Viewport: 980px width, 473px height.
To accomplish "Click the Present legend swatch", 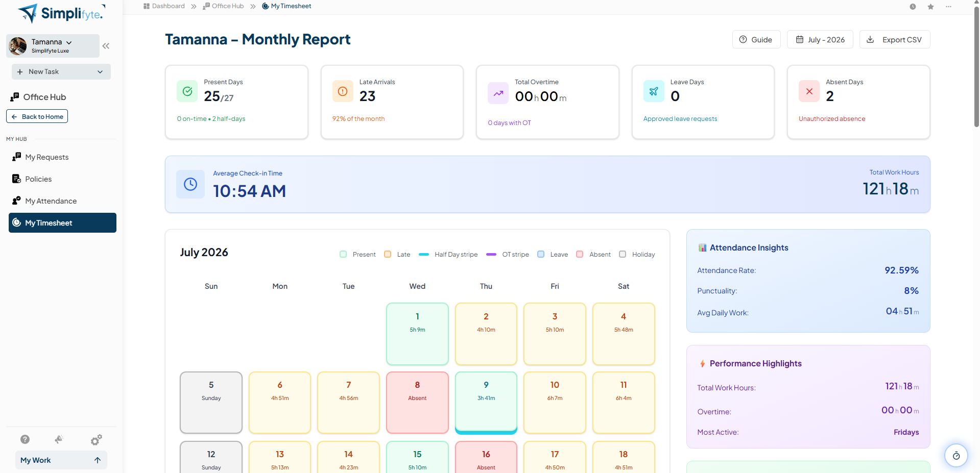I will [343, 254].
